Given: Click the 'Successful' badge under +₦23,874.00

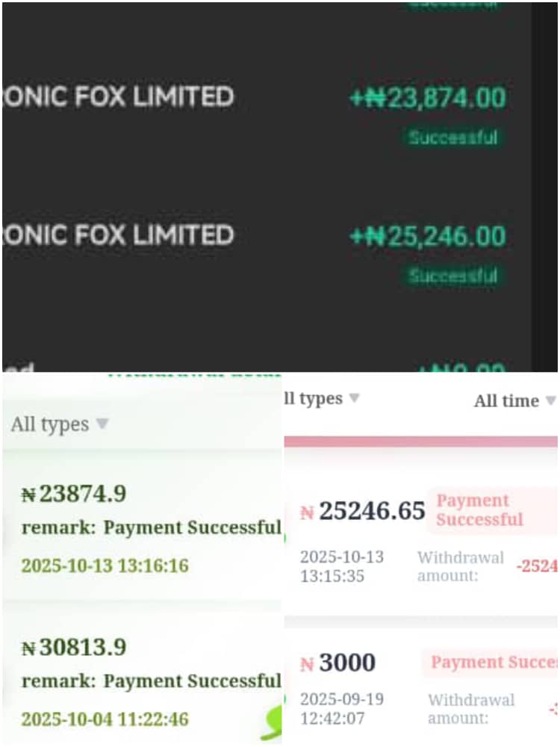Looking at the screenshot, I should coord(453,137).
